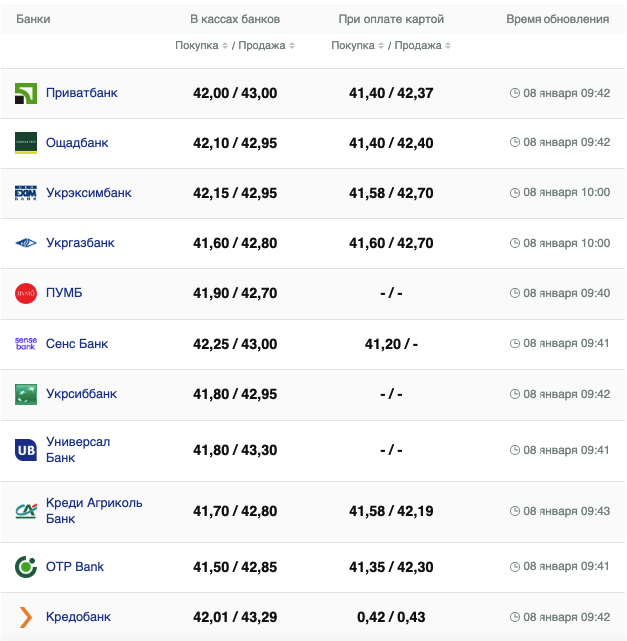
Task: Sort by cash desk Покупка rate
Action: click(202, 46)
